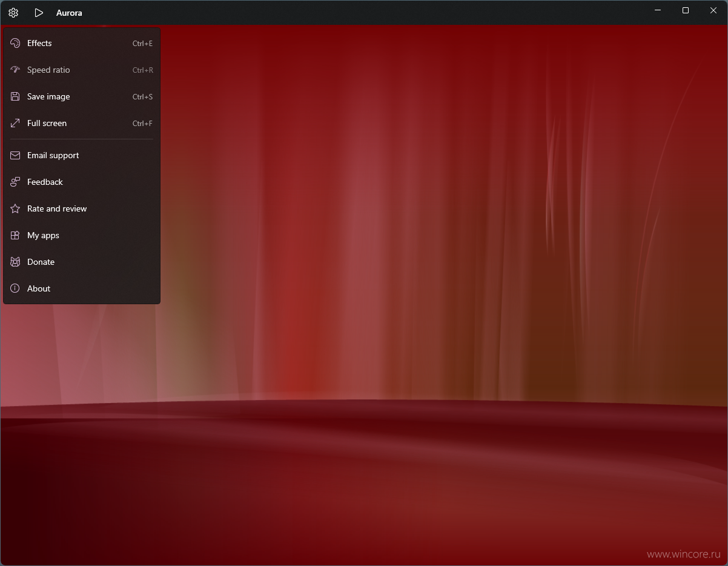This screenshot has height=566, width=728.
Task: Open the About entry
Action: 82,288
